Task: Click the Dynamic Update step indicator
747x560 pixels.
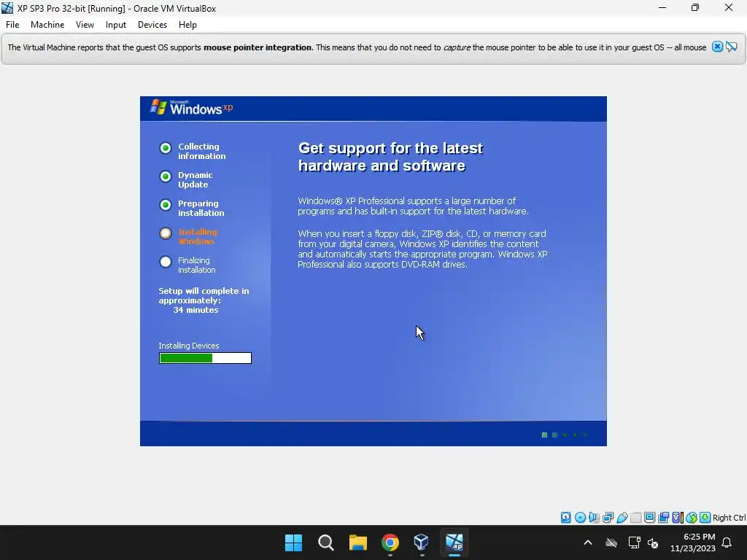Action: [x=166, y=176]
